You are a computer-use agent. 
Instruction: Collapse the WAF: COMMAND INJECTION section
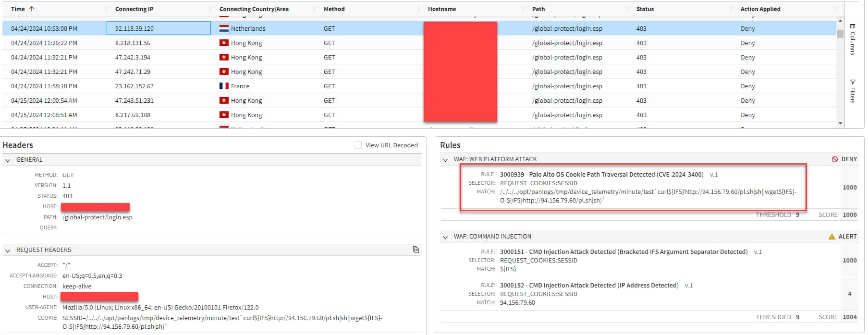coord(445,237)
